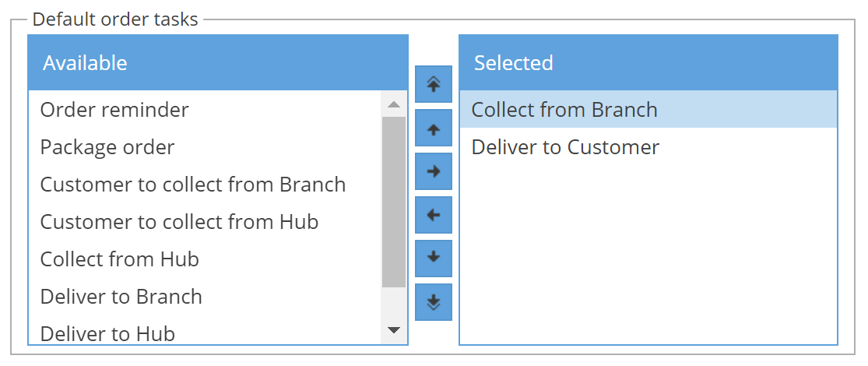Click the move-to-top double arrow icon

pos(434,85)
